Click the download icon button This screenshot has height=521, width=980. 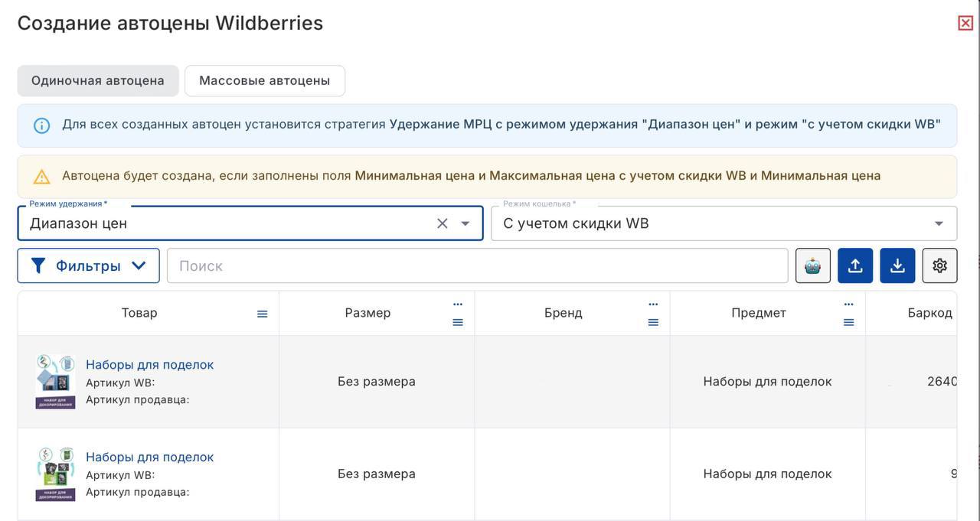point(897,266)
